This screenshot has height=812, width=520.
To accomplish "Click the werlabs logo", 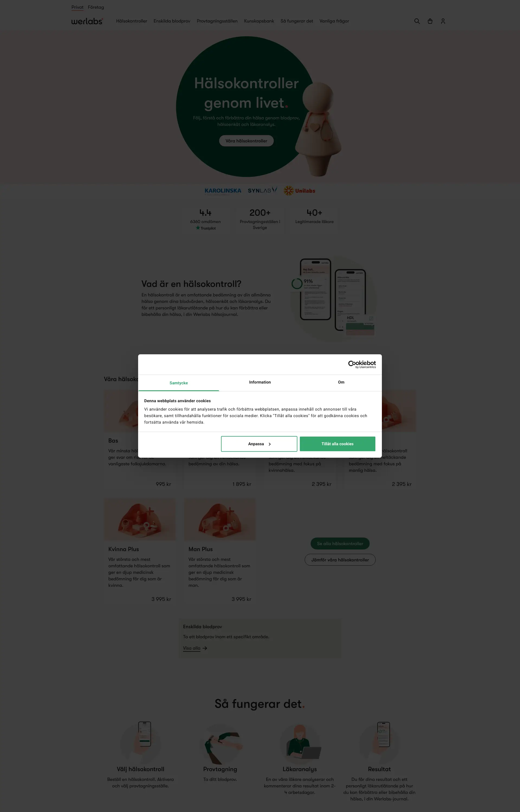I will (87, 21).
